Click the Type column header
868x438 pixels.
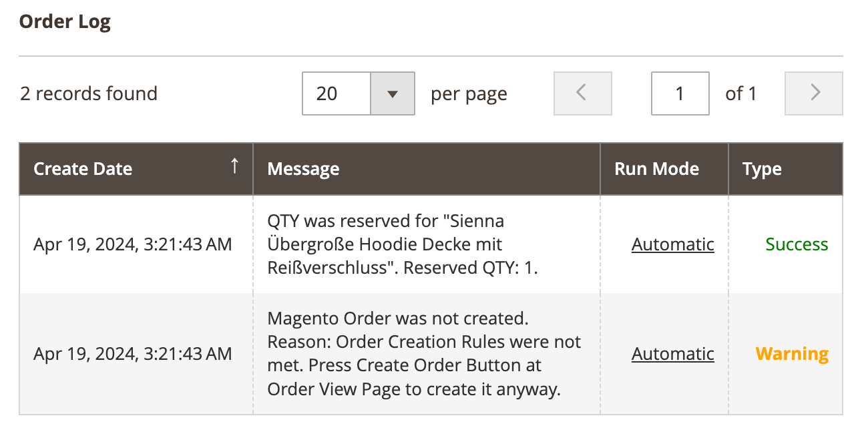pyautogui.click(x=762, y=169)
